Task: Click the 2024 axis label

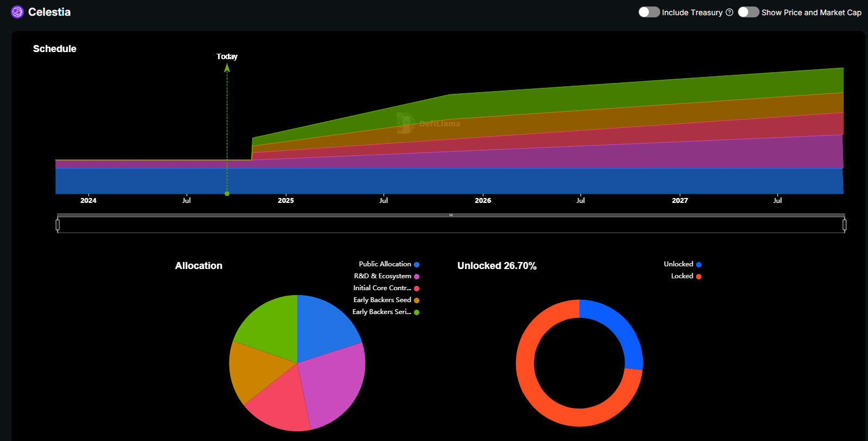Action: pyautogui.click(x=88, y=201)
